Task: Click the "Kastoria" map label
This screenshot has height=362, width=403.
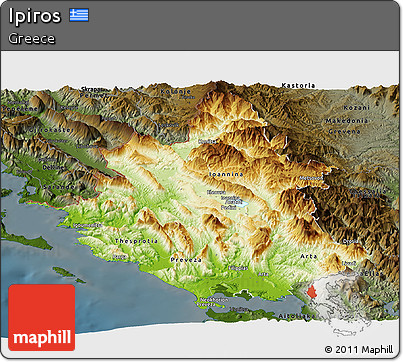Action: pos(298,85)
